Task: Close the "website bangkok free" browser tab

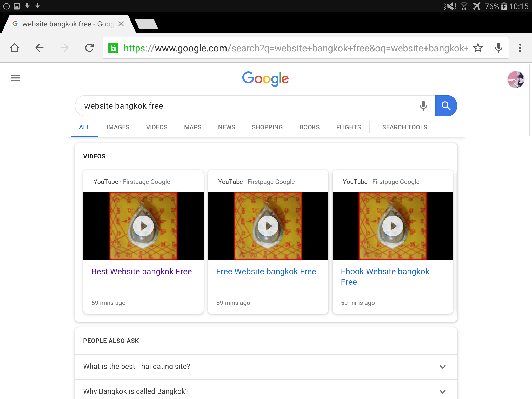Action: tap(121, 24)
